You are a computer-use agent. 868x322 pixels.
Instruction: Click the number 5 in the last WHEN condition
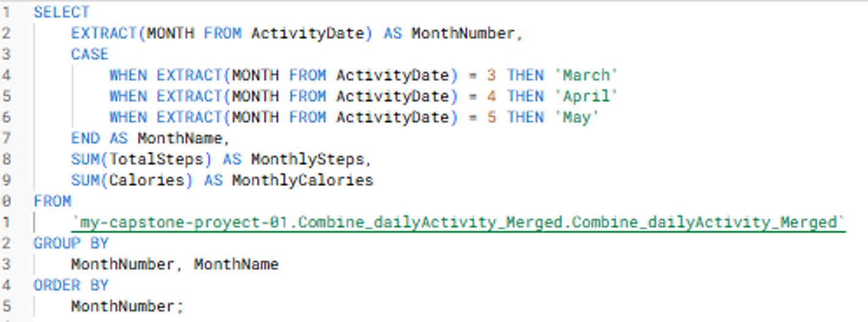click(492, 117)
